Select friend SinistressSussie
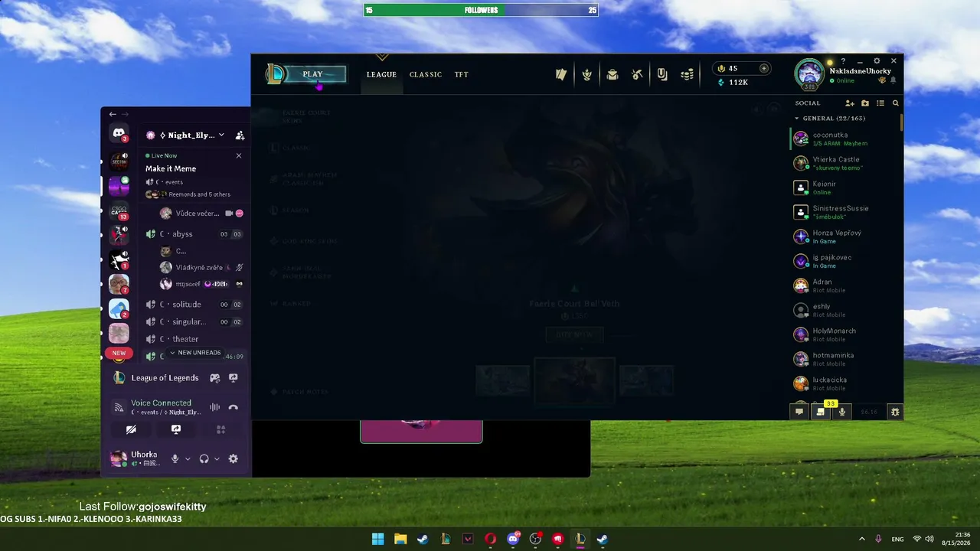The height and width of the screenshot is (551, 980). point(845,212)
